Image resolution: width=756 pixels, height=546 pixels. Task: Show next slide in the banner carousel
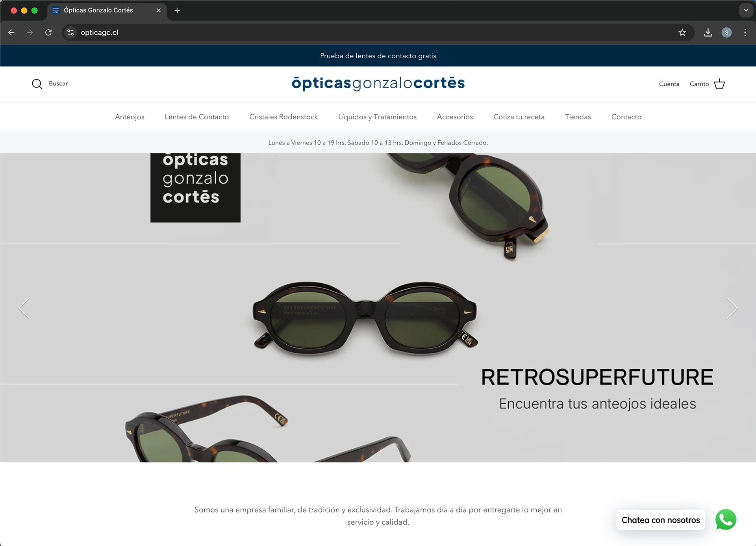click(x=732, y=308)
